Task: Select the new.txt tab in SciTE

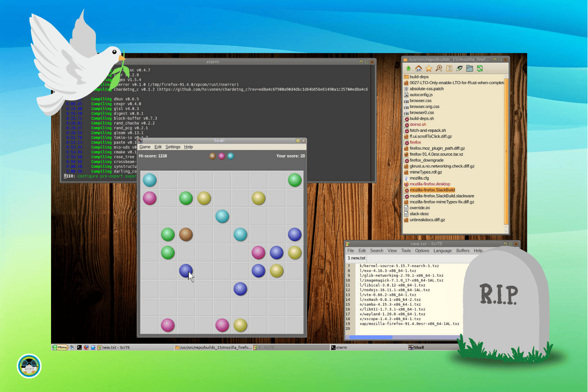Action: point(356,258)
